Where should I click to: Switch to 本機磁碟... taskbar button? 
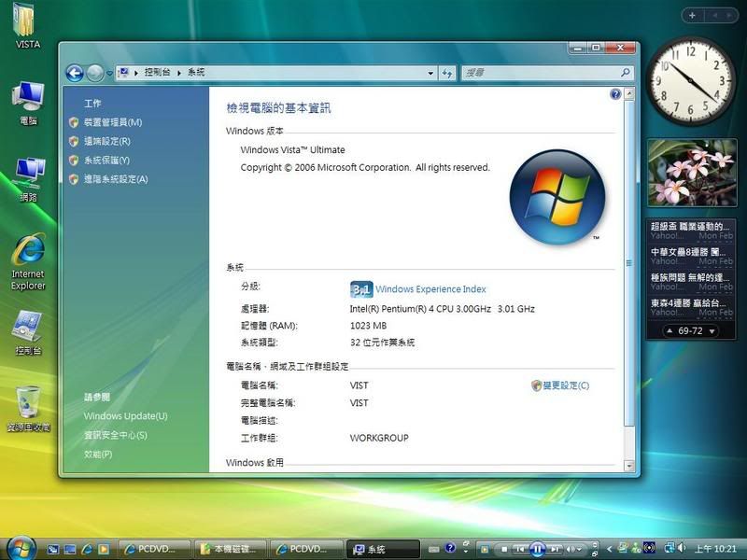[x=230, y=549]
